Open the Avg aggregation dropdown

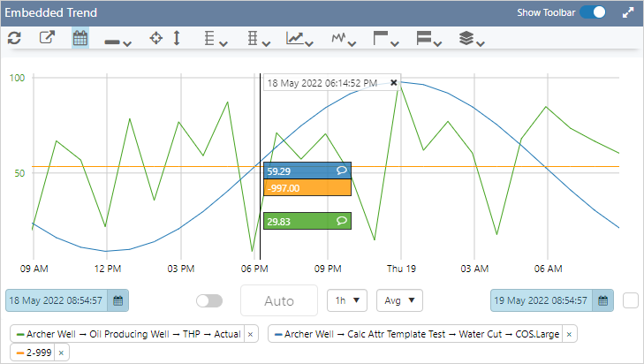click(399, 300)
